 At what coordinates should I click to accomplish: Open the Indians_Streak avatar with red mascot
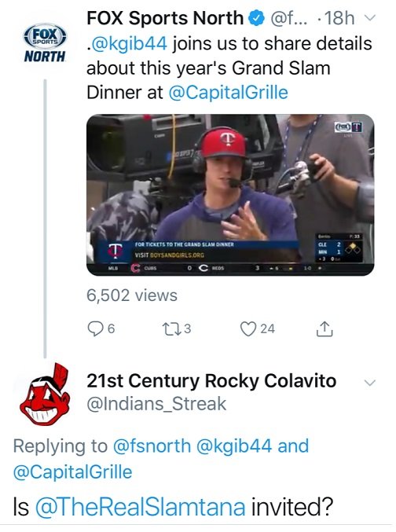point(45,394)
